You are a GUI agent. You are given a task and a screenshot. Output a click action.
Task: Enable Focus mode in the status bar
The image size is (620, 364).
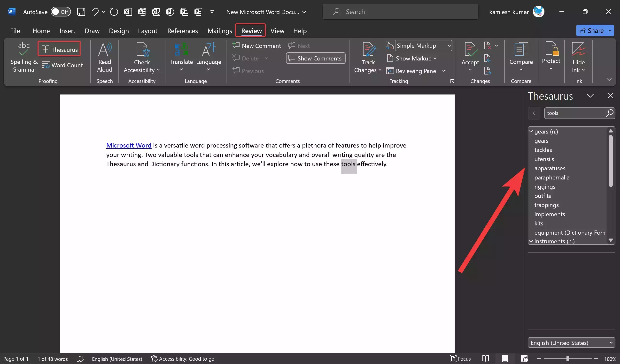460,359
